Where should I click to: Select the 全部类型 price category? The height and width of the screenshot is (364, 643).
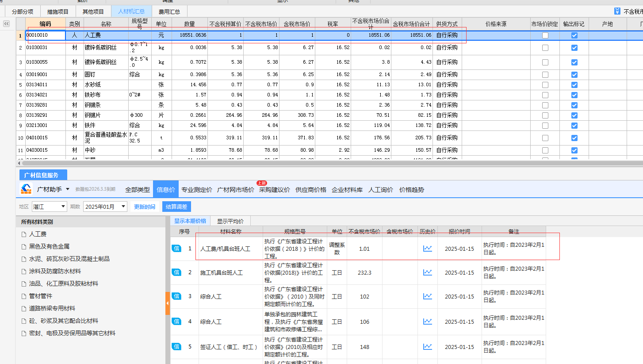click(138, 190)
